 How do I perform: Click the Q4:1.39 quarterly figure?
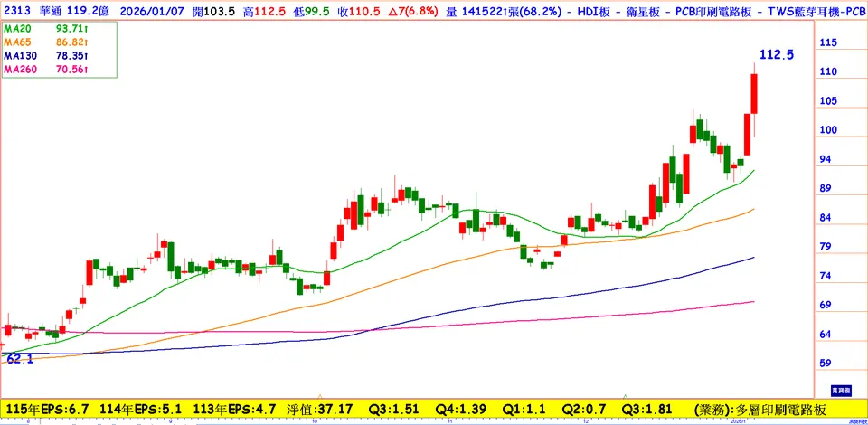pos(461,410)
